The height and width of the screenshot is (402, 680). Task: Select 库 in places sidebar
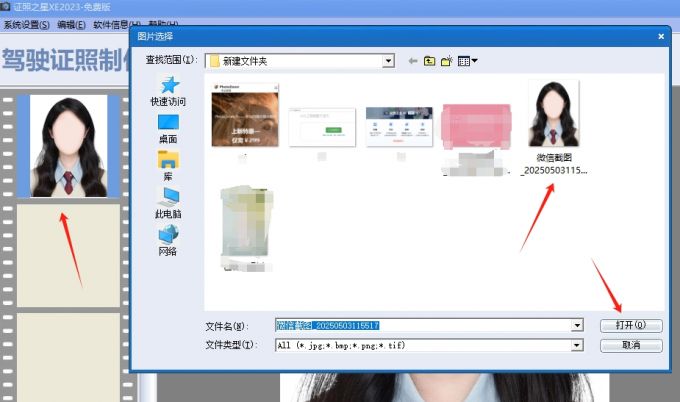tap(168, 166)
